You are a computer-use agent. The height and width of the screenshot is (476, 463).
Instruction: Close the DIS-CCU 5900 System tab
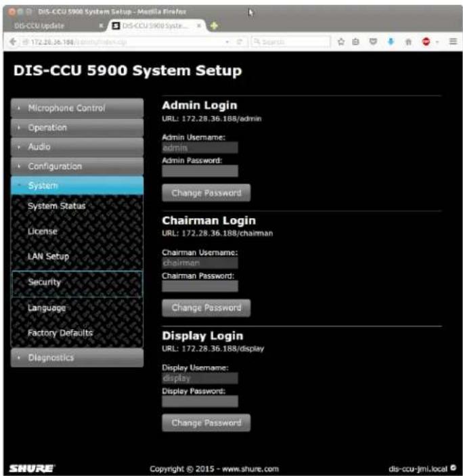coord(199,26)
